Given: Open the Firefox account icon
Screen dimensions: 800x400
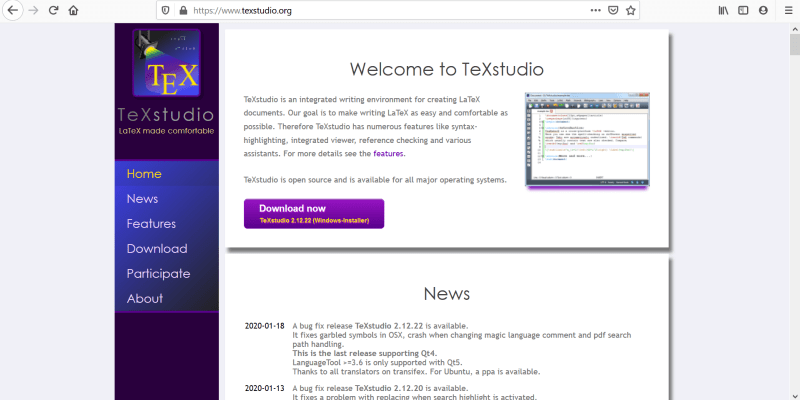Looking at the screenshot, I should pos(764,10).
